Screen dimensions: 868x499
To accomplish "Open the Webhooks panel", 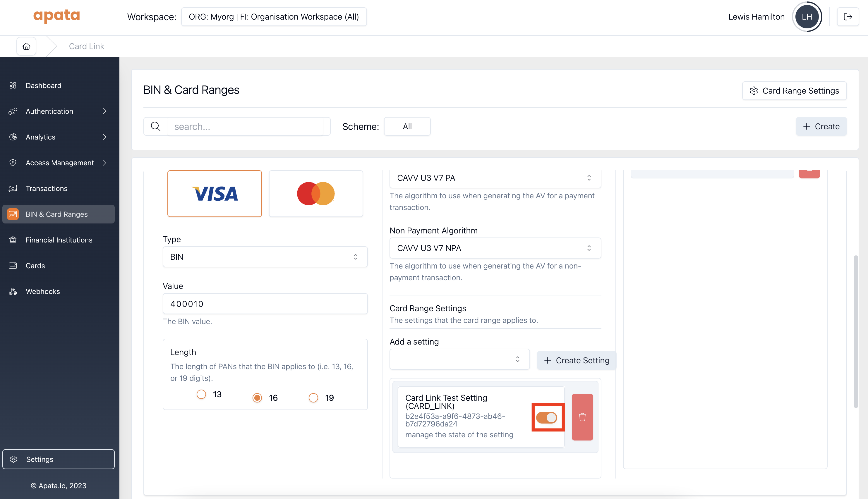I will [42, 291].
